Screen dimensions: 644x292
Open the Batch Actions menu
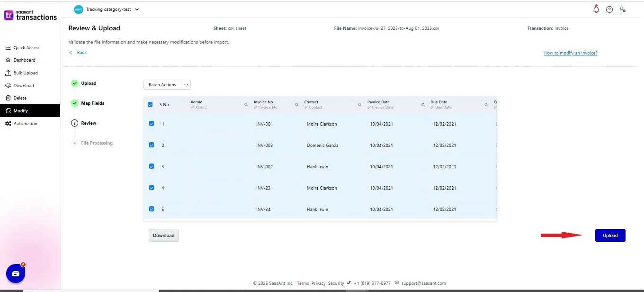pyautogui.click(x=162, y=85)
